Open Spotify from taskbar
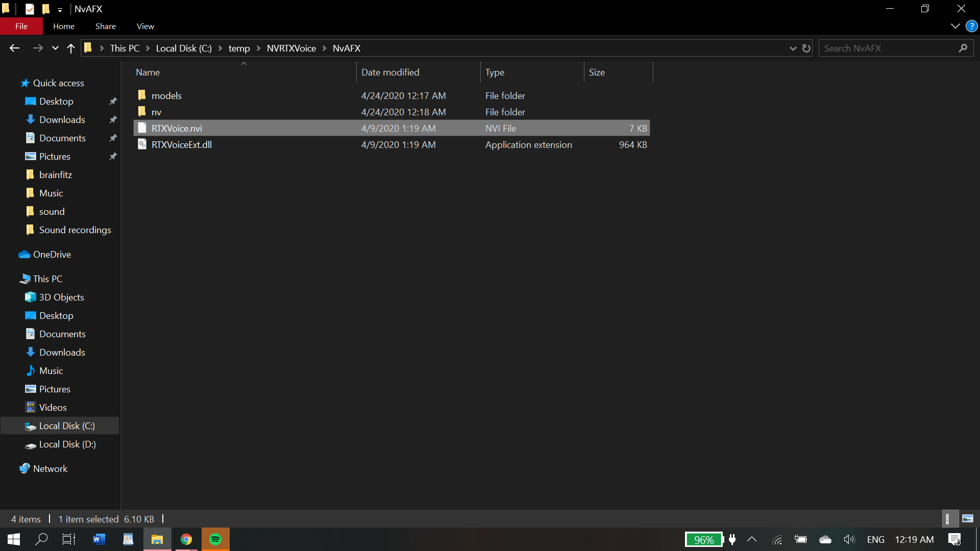This screenshot has width=980, height=551. (x=215, y=539)
